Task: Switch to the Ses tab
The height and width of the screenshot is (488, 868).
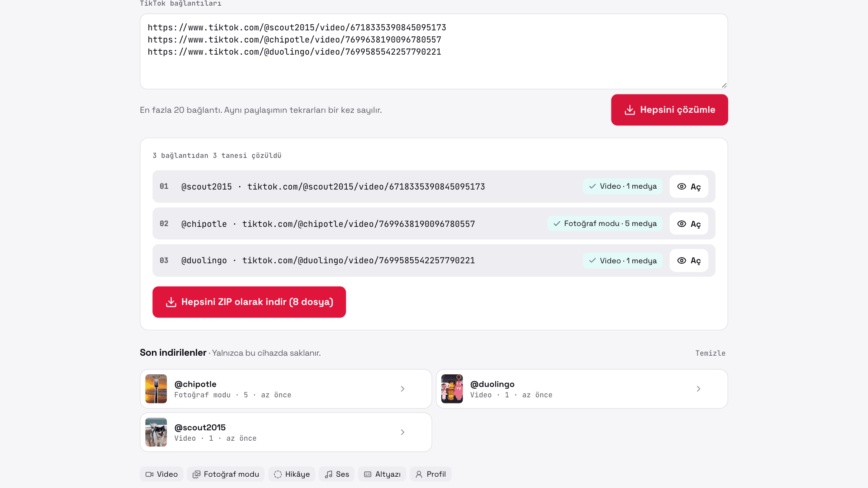Action: (x=337, y=474)
